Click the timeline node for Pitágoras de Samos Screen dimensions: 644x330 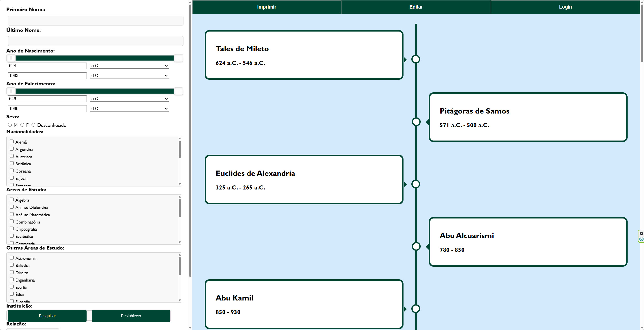416,122
